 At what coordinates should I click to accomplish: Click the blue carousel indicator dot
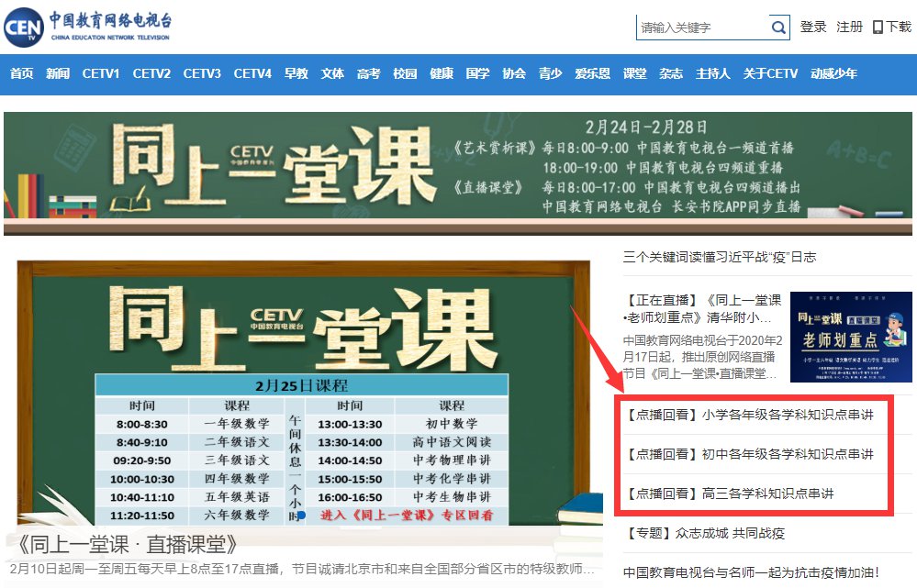click(x=301, y=516)
